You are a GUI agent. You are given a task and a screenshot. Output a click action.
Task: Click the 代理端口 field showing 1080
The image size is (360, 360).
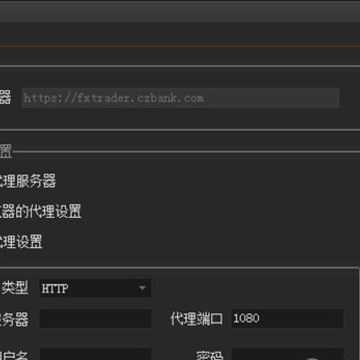tap(287, 318)
